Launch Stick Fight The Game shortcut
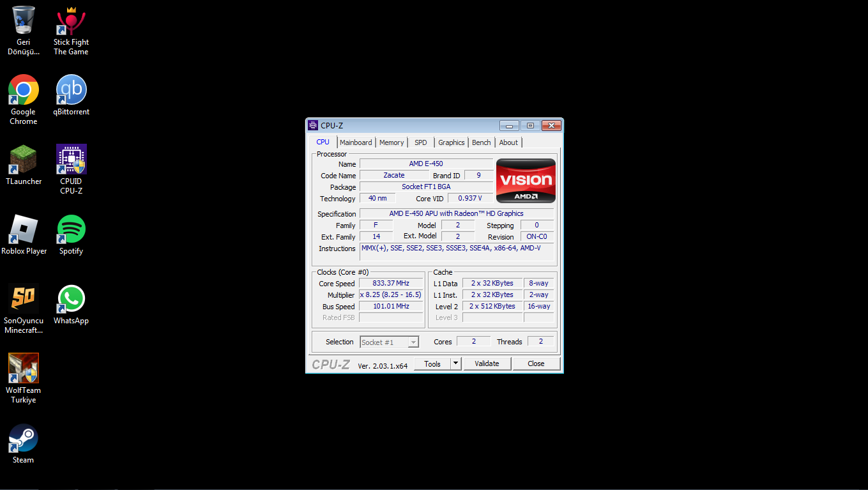The width and height of the screenshot is (868, 490). coord(71,31)
